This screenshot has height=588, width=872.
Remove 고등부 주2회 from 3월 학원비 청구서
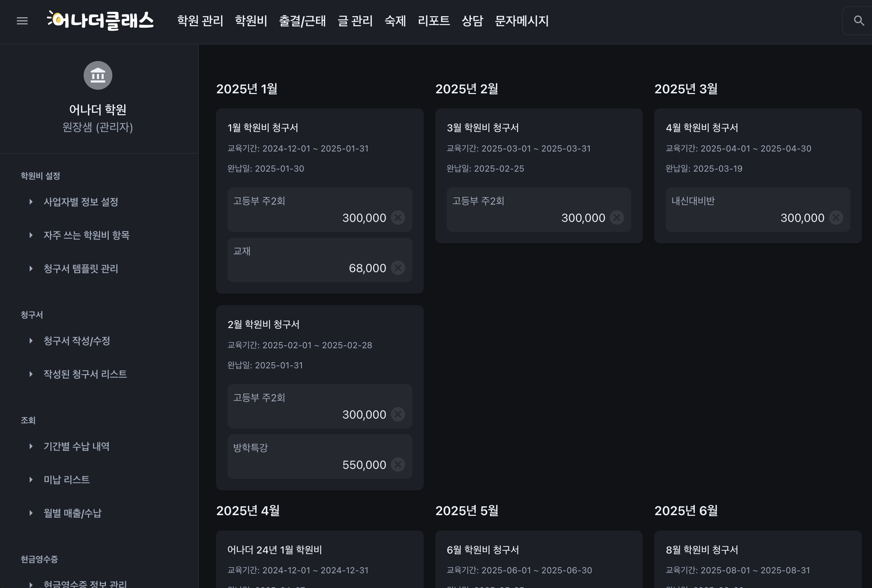(x=617, y=218)
